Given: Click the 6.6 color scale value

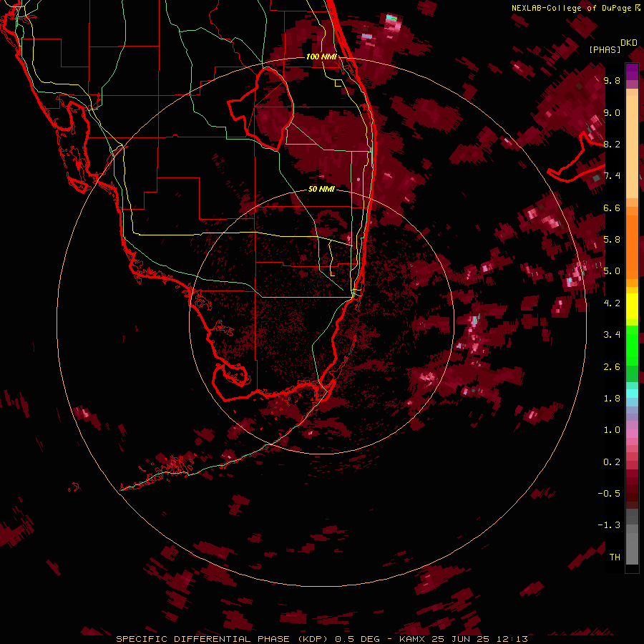Looking at the screenshot, I should point(612,208).
